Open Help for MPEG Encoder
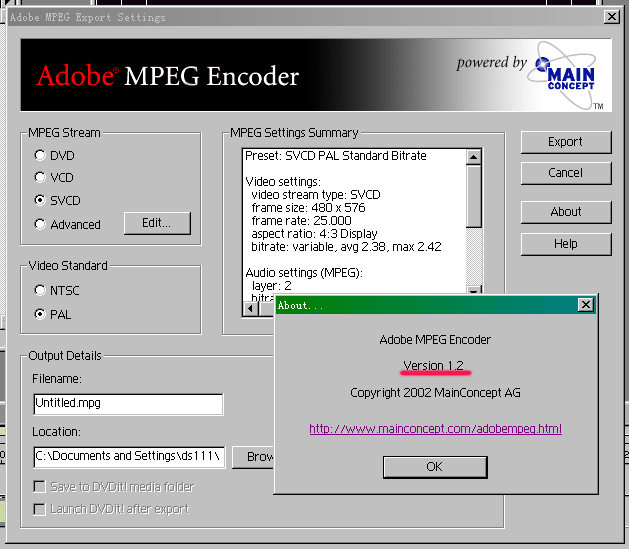The width and height of the screenshot is (629, 550). [566, 244]
